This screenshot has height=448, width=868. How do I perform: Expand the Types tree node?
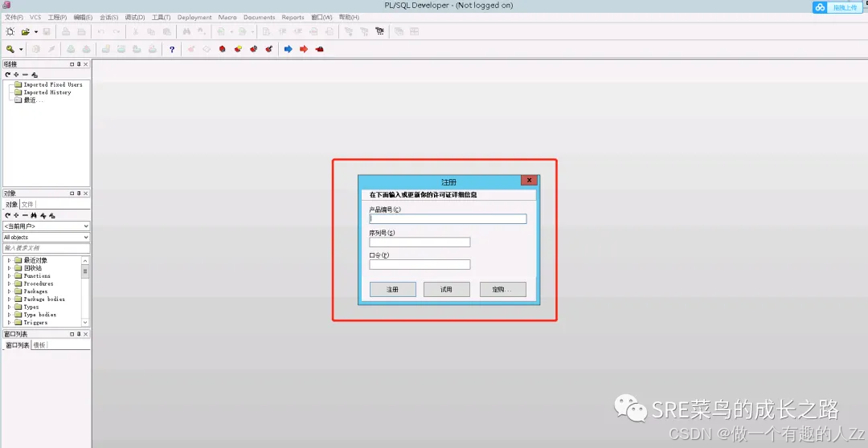9,307
